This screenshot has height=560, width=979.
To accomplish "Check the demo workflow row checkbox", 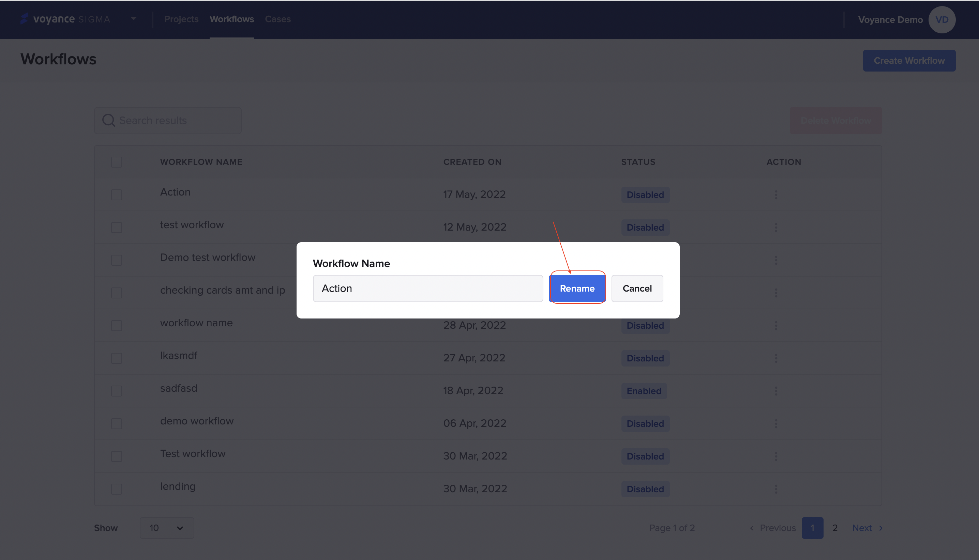I will pyautogui.click(x=116, y=423).
